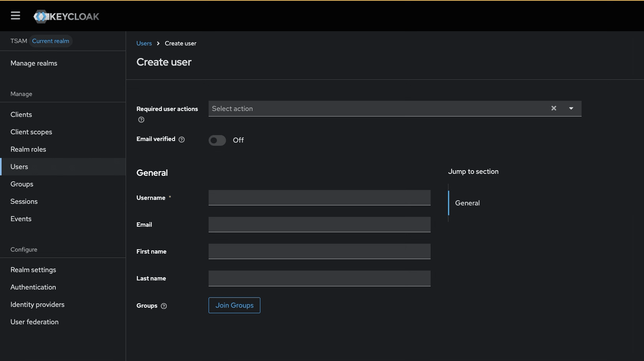This screenshot has height=361, width=644.
Task: Jump to the General section
Action: coord(467,203)
